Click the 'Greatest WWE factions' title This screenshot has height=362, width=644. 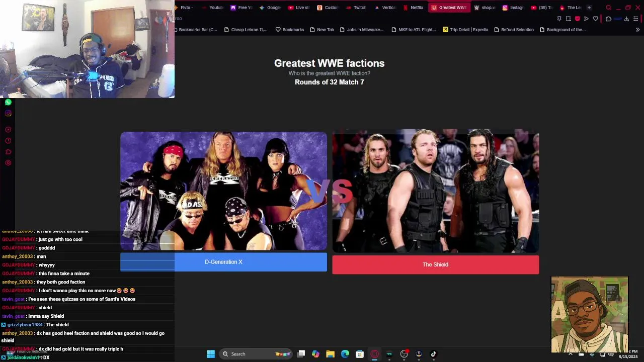[330, 63]
